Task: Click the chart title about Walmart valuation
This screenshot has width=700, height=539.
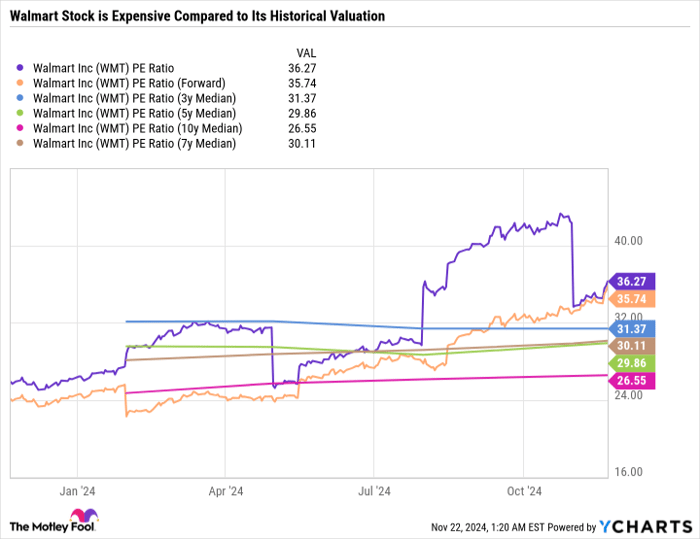Action: [197, 17]
